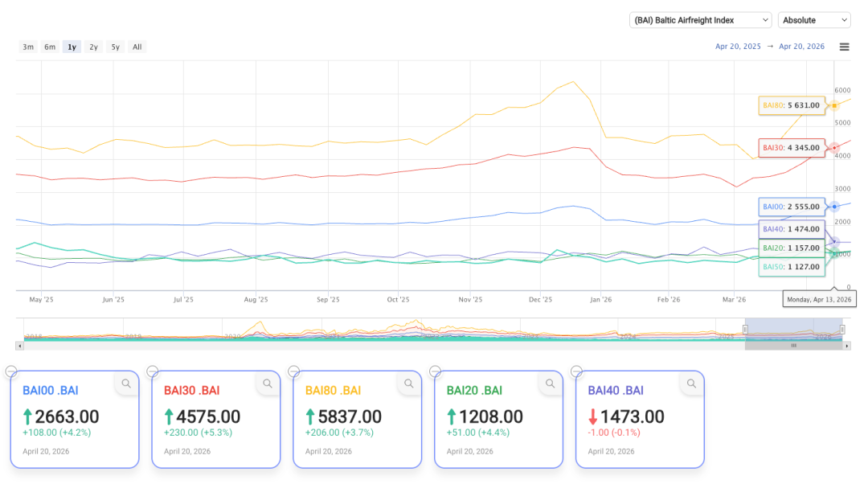Image resolution: width=868 pixels, height=484 pixels.
Task: Click the navigator right scroll arrow
Action: (846, 346)
